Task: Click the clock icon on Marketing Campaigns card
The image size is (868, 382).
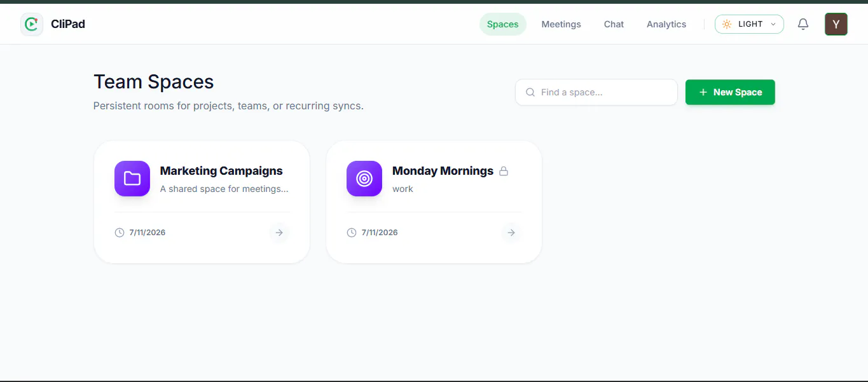Action: (120, 233)
